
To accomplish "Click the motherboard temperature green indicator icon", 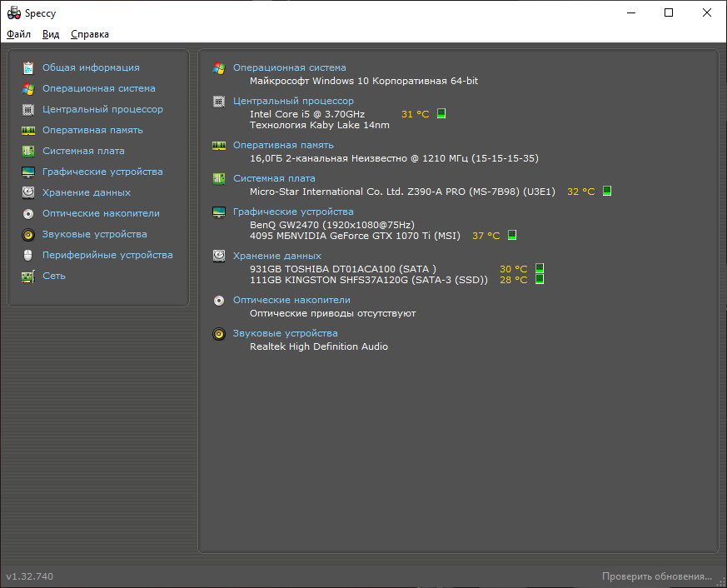I will [x=607, y=191].
